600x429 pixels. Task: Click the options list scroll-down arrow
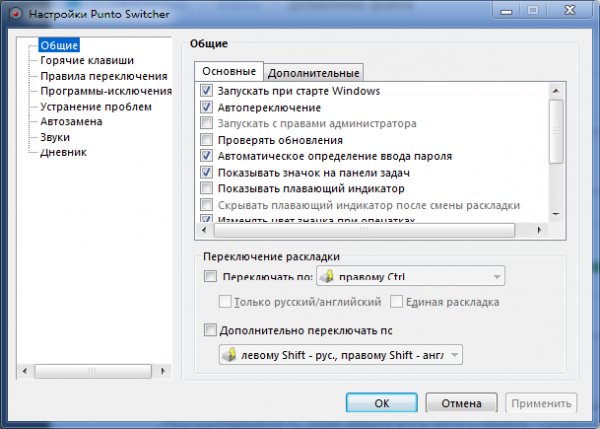pyautogui.click(x=556, y=214)
